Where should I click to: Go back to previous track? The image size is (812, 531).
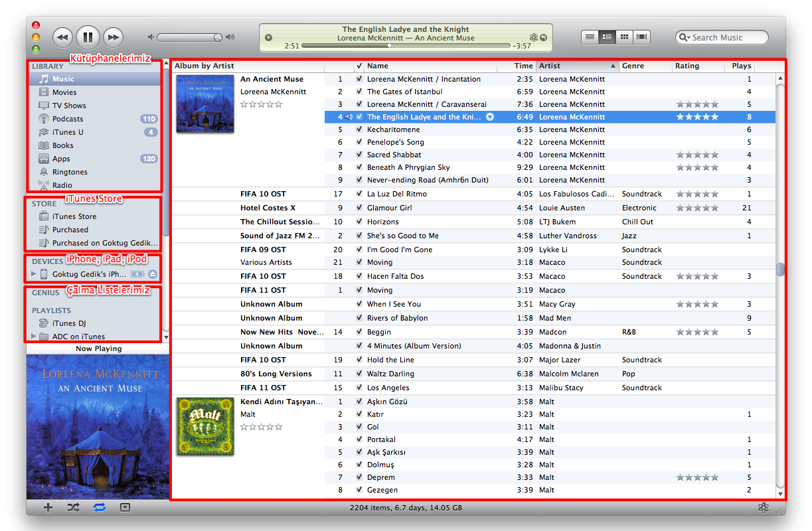pos(62,37)
